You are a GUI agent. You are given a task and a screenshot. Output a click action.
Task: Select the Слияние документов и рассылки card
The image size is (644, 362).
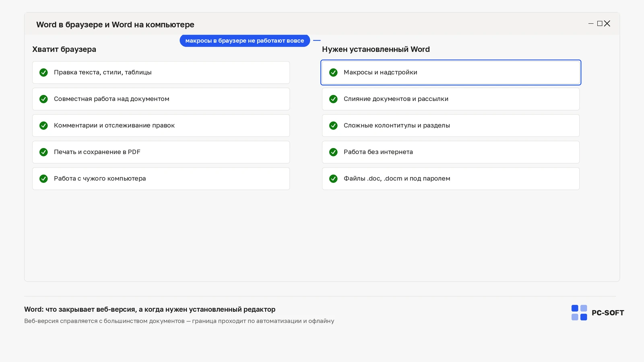point(451,99)
